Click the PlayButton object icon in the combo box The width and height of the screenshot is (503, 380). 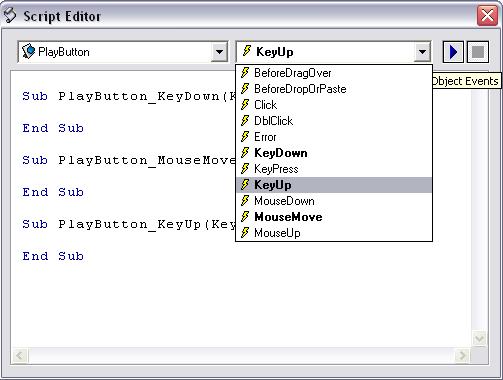[28, 52]
